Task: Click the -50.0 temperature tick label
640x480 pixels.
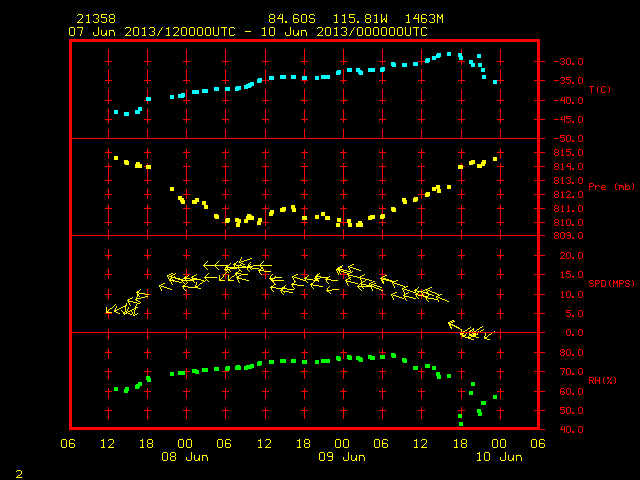Action: pyautogui.click(x=569, y=139)
